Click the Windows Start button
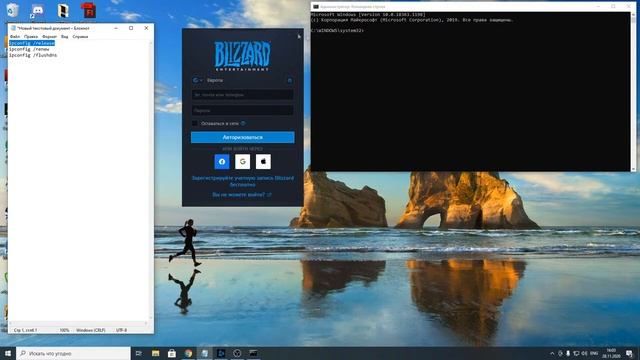This screenshot has width=640, height=360. tap(8, 353)
